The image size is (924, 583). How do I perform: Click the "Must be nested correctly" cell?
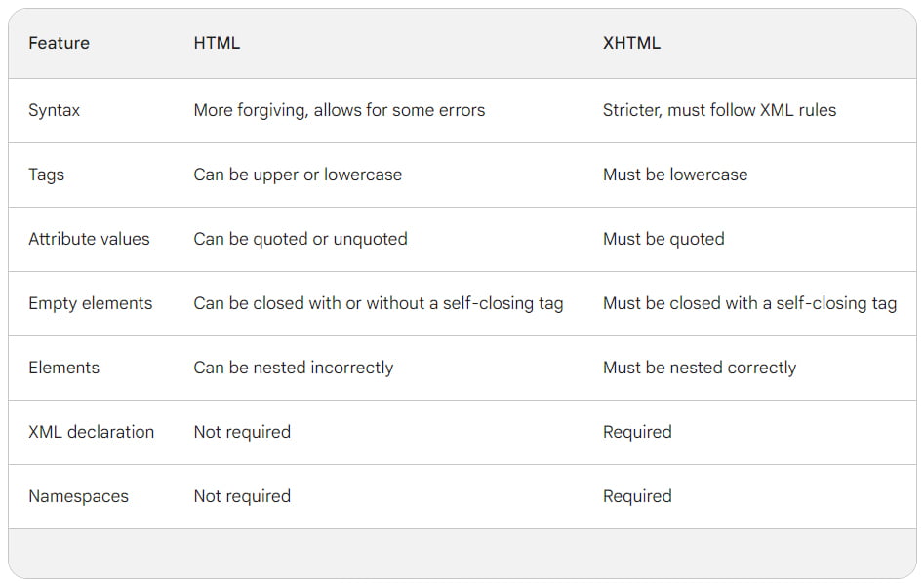[700, 368]
